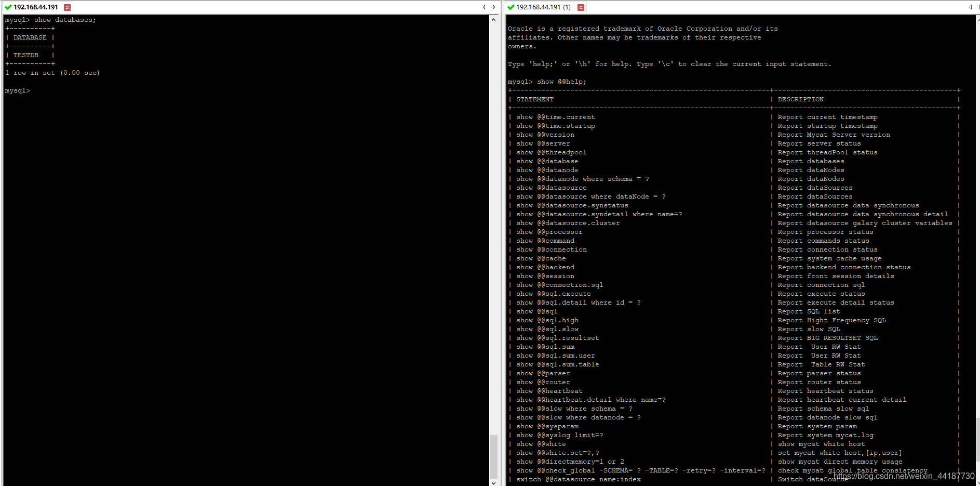Click the 'show @@help;' command line
This screenshot has width=980, height=486.
point(547,82)
